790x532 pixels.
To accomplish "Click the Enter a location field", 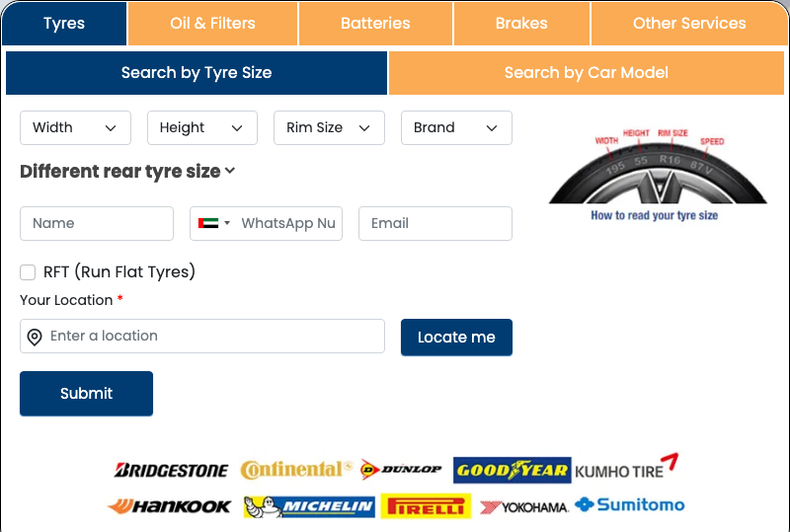I will click(x=202, y=336).
